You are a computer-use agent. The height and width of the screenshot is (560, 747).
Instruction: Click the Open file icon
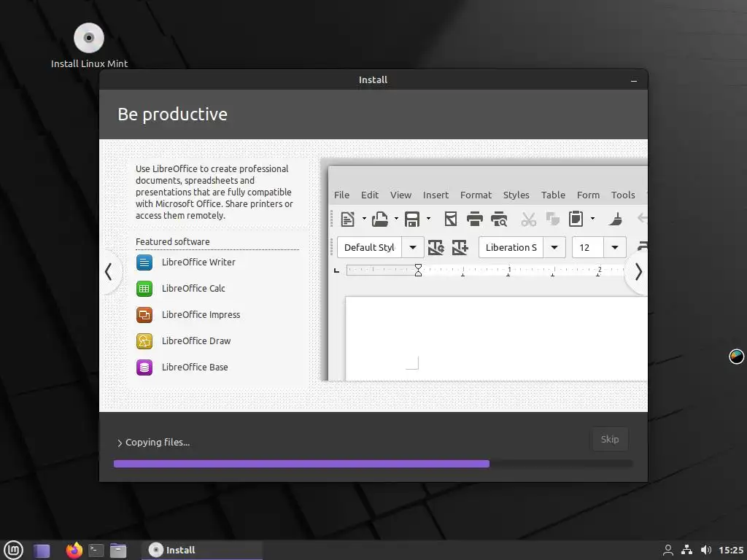[379, 219]
